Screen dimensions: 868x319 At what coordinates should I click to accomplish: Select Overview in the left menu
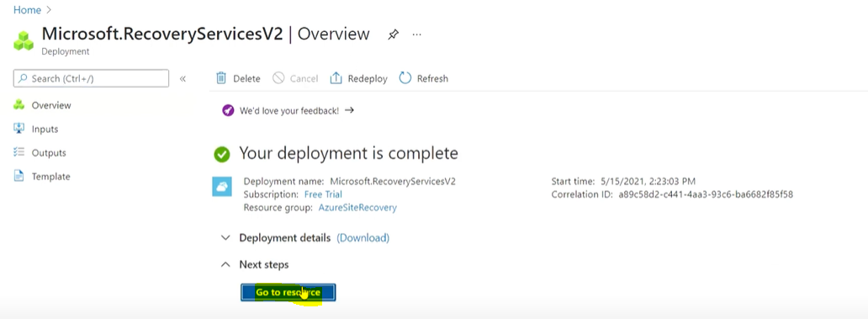coord(51,105)
